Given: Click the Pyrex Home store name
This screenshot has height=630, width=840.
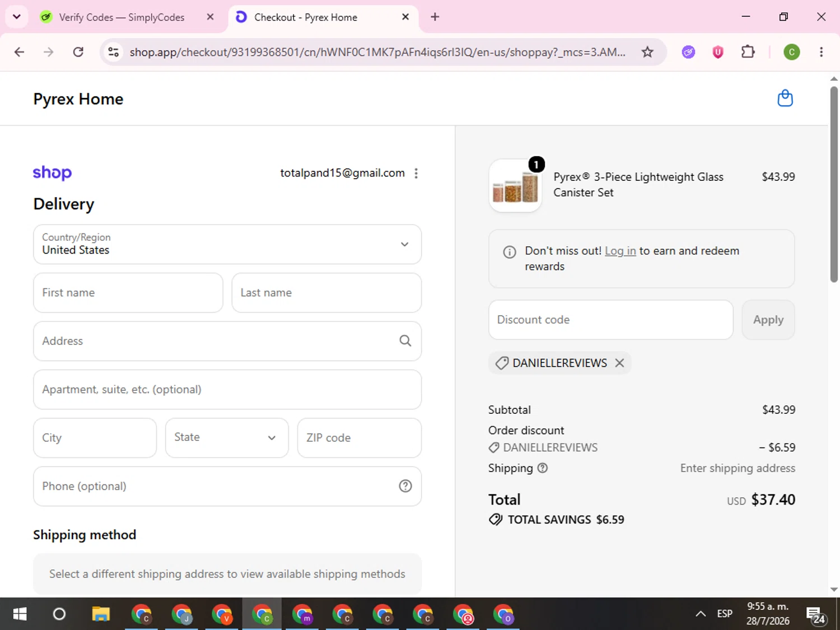Looking at the screenshot, I should click(78, 99).
